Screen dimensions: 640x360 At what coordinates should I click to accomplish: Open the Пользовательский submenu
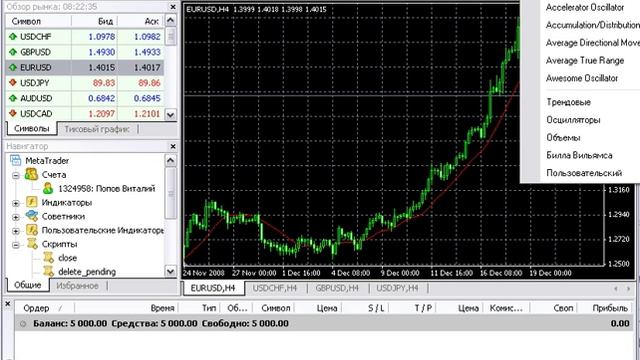click(x=584, y=173)
